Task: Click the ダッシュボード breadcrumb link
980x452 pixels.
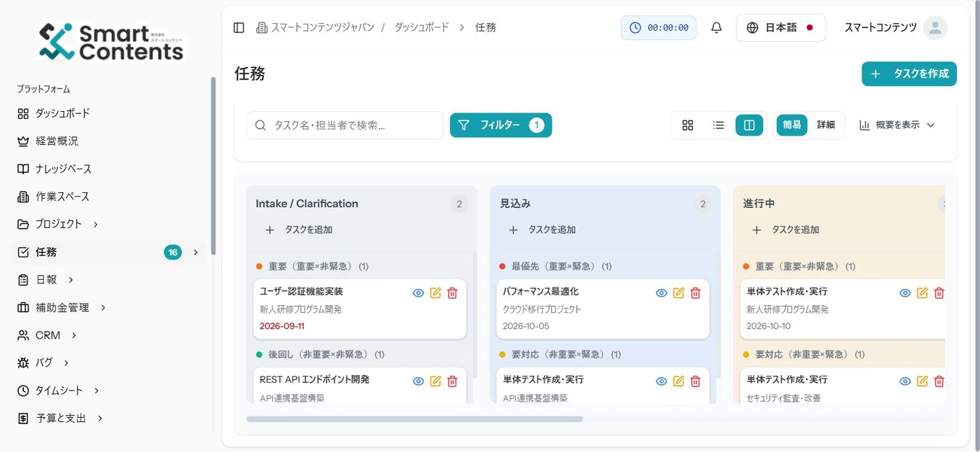Action: pos(421,28)
